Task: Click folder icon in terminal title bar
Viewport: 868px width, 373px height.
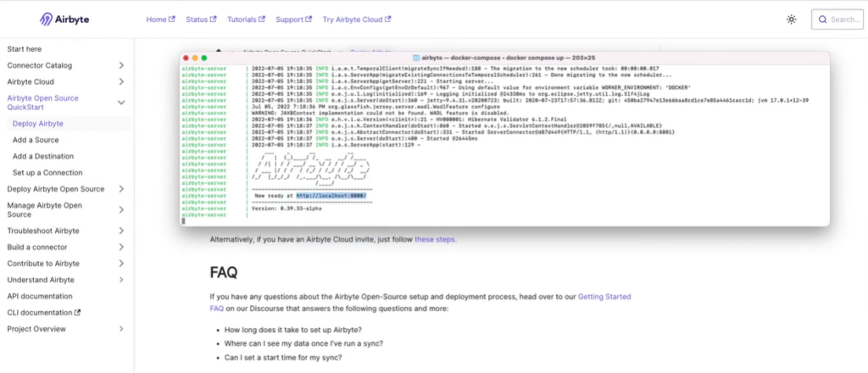Action: coord(416,58)
